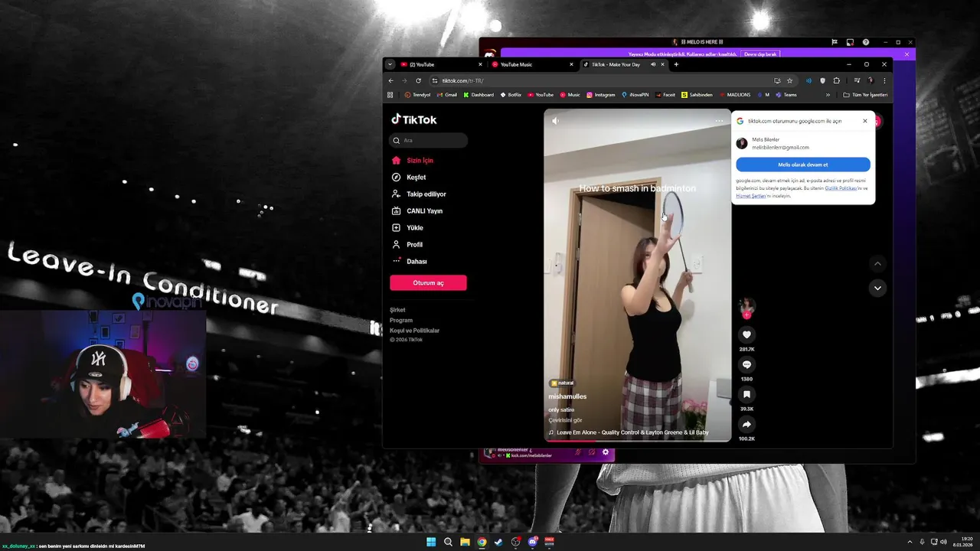Open Steam from the taskbar
980x551 pixels.
coord(498,542)
